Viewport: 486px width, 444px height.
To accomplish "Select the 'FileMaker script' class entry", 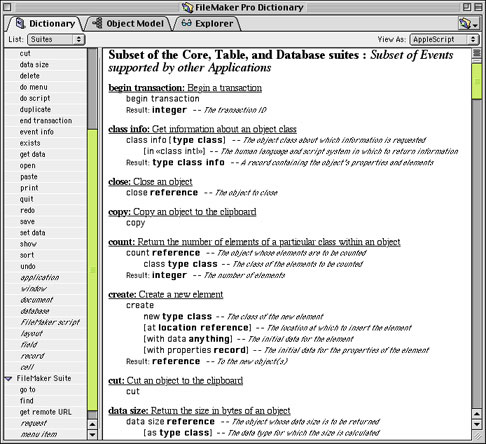I will [50, 322].
